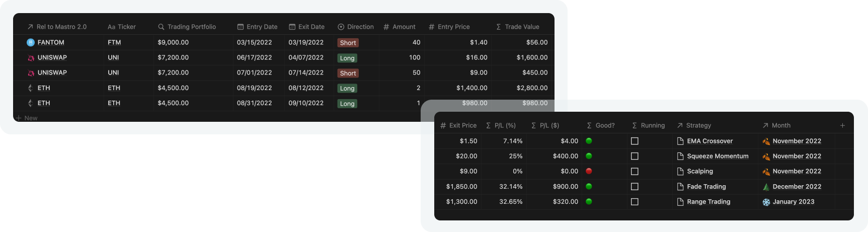868x232 pixels.
Task: Select the Entry Date column header
Action: pyautogui.click(x=257, y=27)
